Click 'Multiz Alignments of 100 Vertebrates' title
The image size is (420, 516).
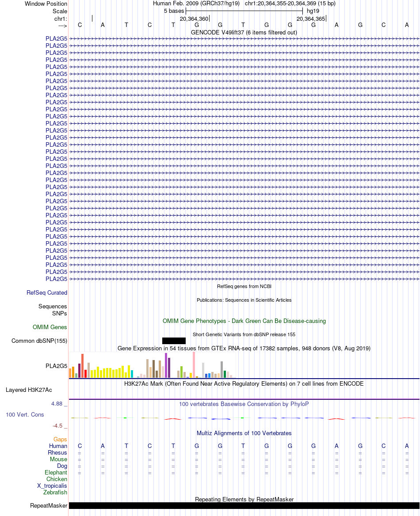click(244, 433)
